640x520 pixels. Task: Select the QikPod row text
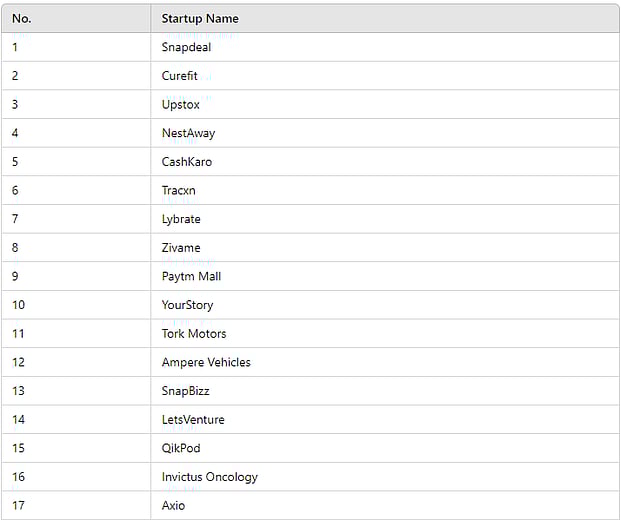181,449
